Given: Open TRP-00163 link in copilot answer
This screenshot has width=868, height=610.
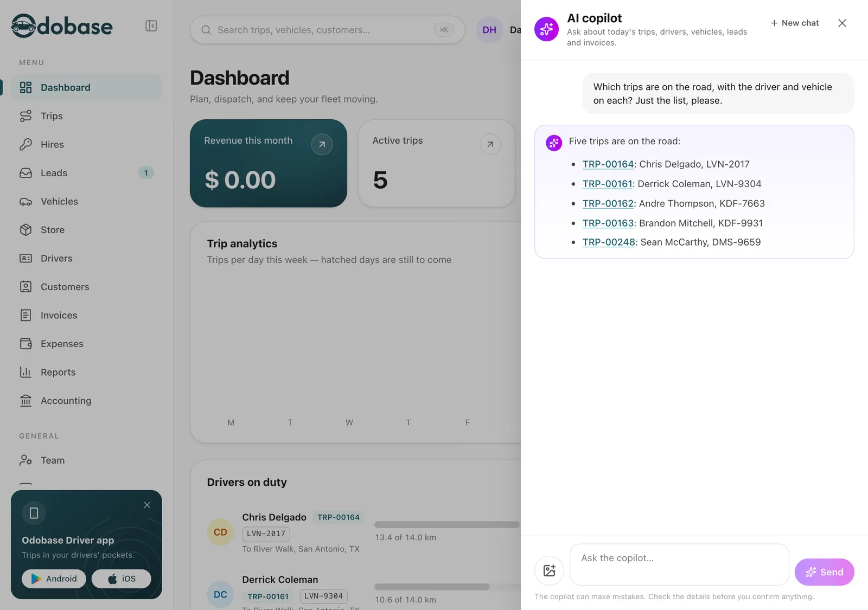Looking at the screenshot, I should click(x=608, y=223).
